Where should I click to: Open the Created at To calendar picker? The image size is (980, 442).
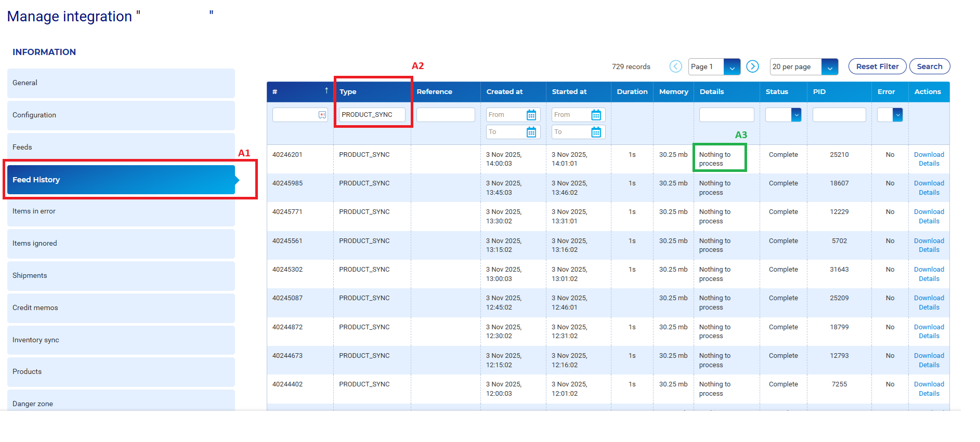pyautogui.click(x=531, y=132)
